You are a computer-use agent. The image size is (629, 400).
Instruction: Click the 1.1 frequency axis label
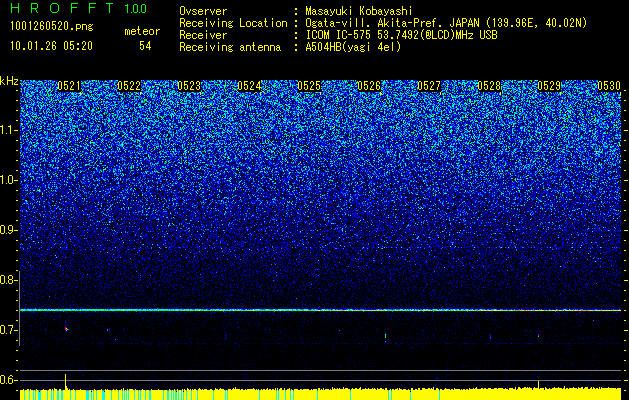point(8,130)
